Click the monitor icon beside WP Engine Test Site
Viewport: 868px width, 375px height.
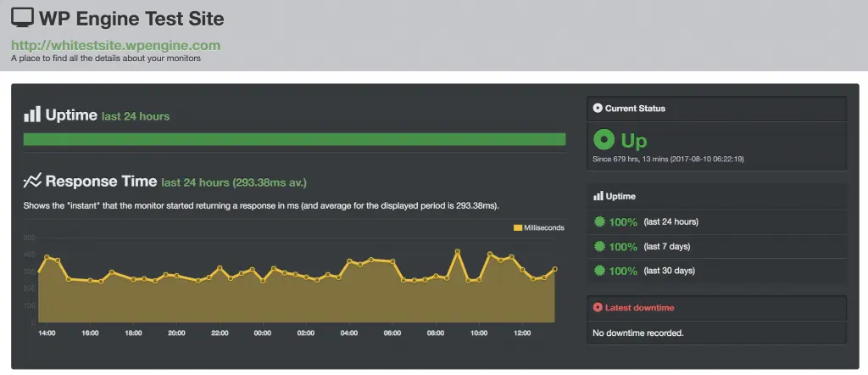pos(22,19)
